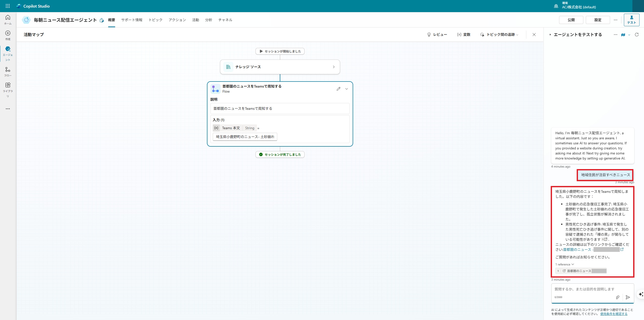Screen dimensions: 644x320
Task: Open ライブラリ in the left sidebar
Action: [8, 90]
